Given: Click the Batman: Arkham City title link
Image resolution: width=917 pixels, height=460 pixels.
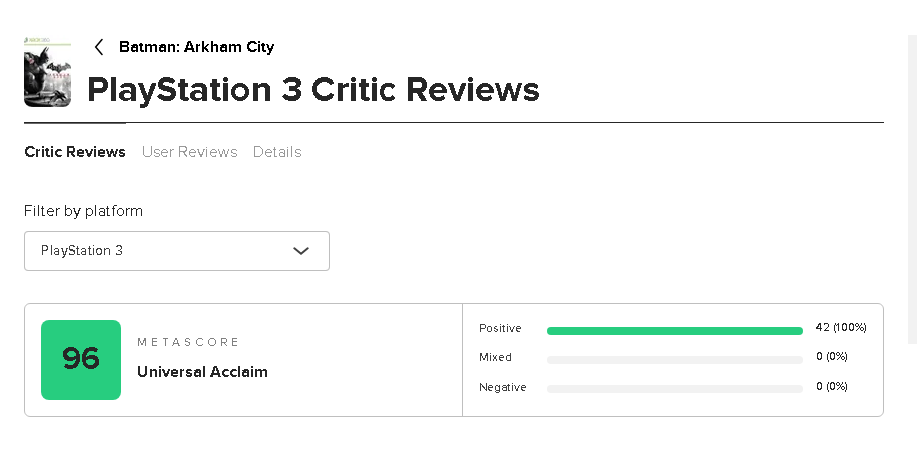Looking at the screenshot, I should pyautogui.click(x=196, y=47).
